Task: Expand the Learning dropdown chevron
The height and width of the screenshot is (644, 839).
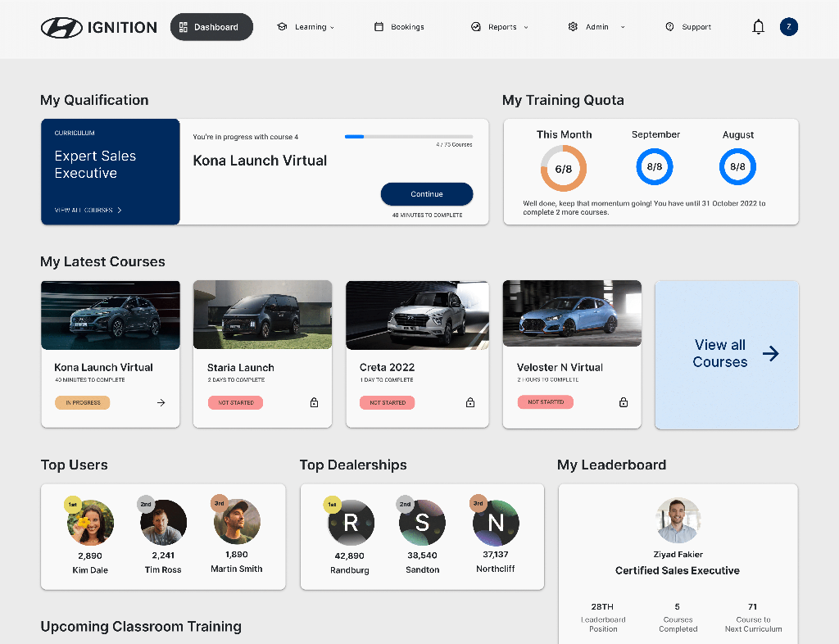Action: (333, 27)
